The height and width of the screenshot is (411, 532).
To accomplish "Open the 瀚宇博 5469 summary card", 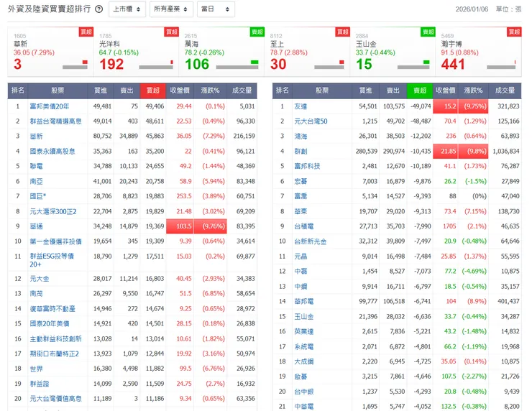I will point(478,52).
